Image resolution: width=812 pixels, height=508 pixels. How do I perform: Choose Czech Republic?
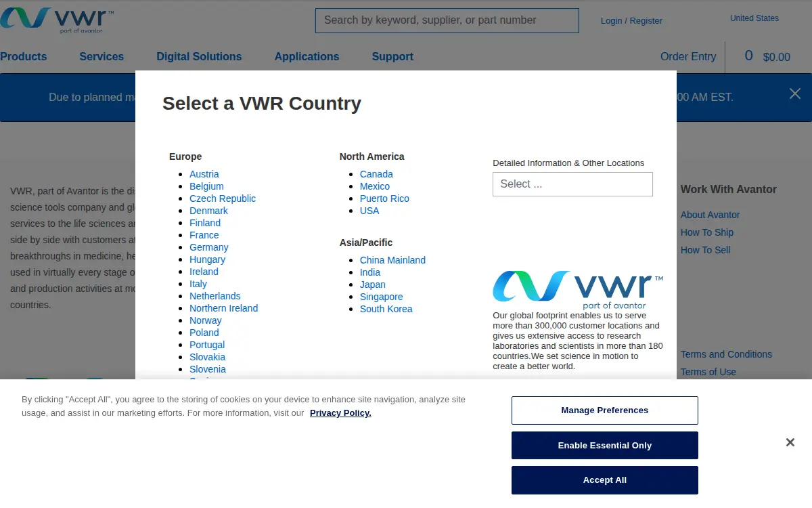point(223,198)
